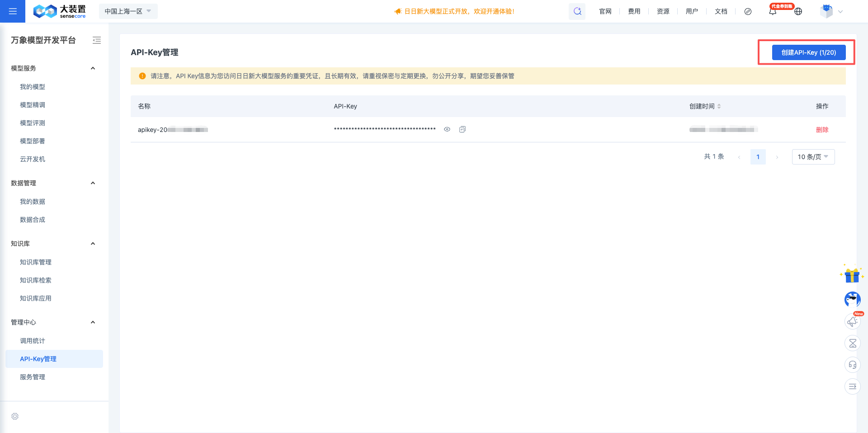868x433 pixels.
Task: Open the headset customer support icon
Action: (x=852, y=365)
